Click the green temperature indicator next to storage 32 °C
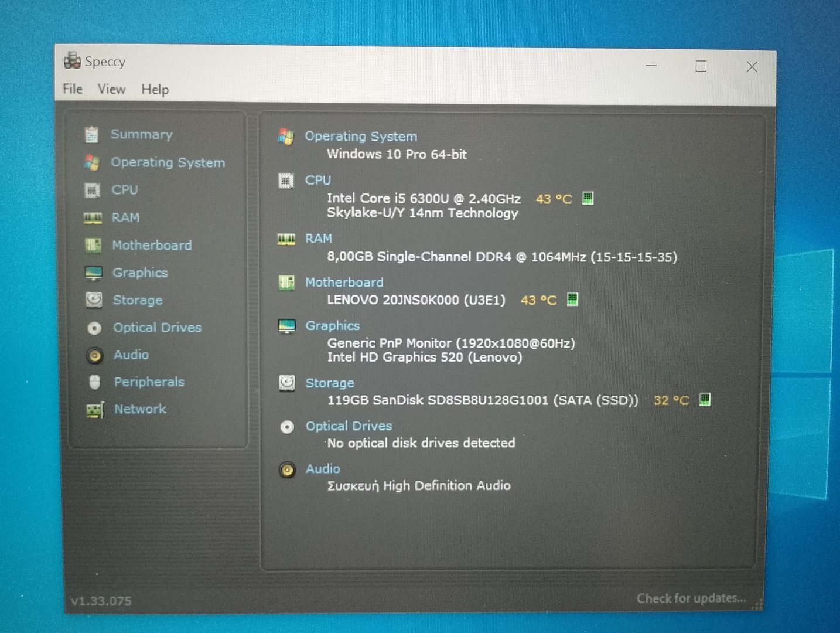840x633 pixels. pos(705,400)
